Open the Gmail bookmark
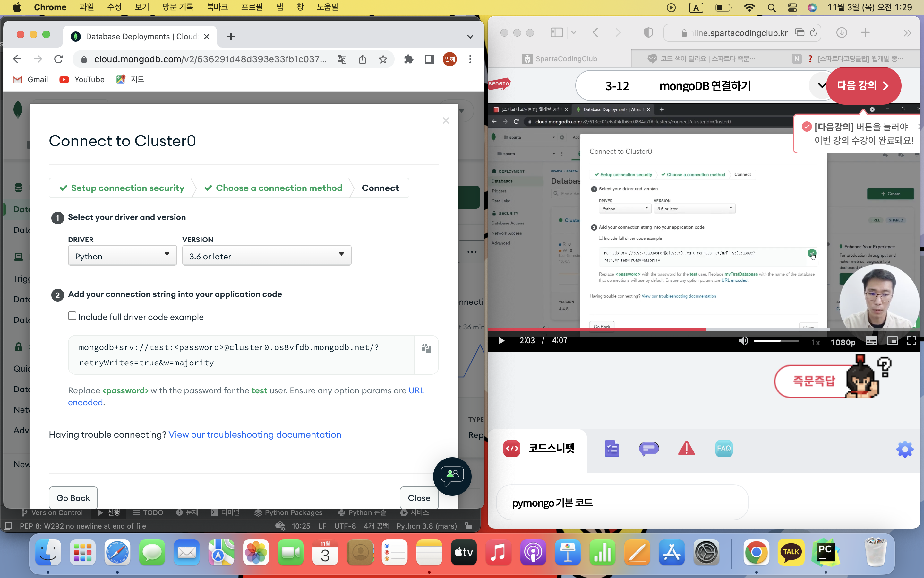This screenshot has height=578, width=924. (x=30, y=80)
